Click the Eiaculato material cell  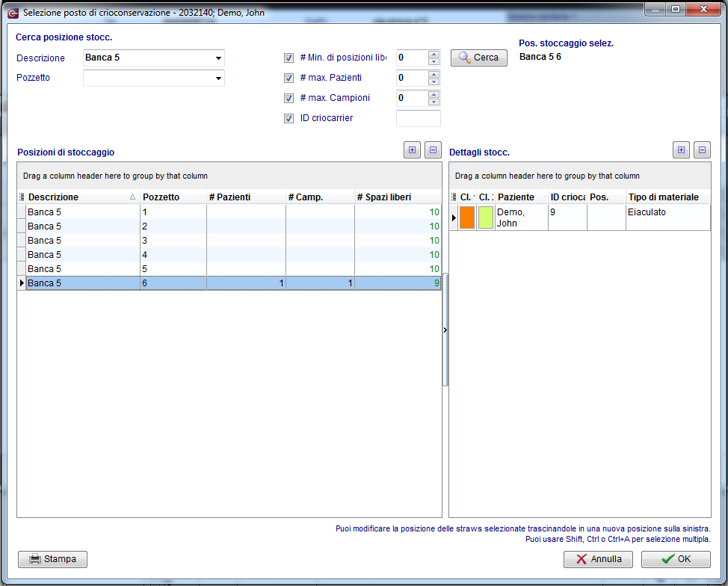click(667, 218)
